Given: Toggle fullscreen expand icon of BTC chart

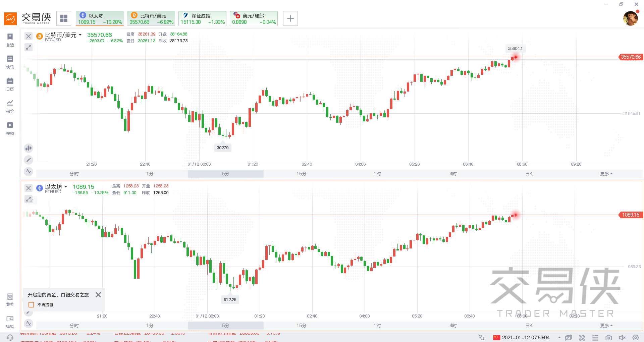Looking at the screenshot, I should 29,47.
